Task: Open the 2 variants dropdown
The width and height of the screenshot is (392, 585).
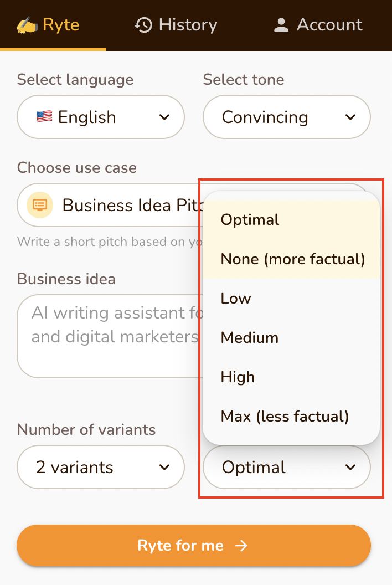Action: tap(101, 467)
